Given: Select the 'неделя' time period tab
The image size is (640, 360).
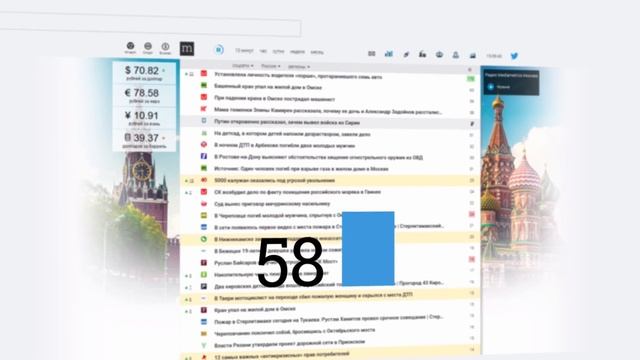Looking at the screenshot, I should (x=298, y=52).
